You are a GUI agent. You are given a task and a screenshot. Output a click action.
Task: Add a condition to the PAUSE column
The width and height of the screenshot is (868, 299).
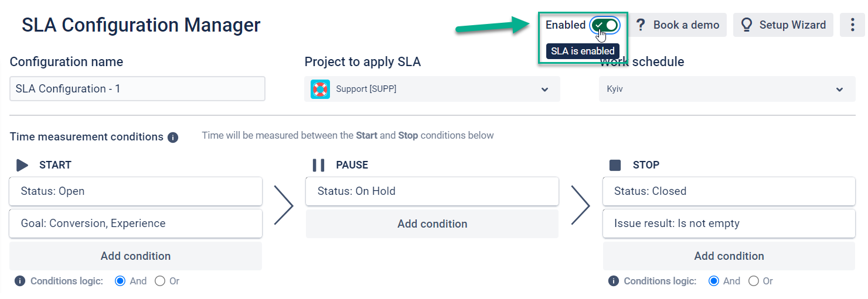click(x=432, y=224)
